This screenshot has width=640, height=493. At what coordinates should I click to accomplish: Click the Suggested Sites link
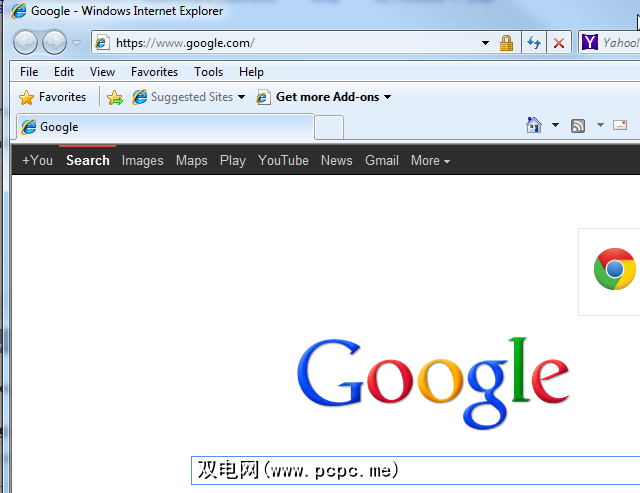(191, 97)
